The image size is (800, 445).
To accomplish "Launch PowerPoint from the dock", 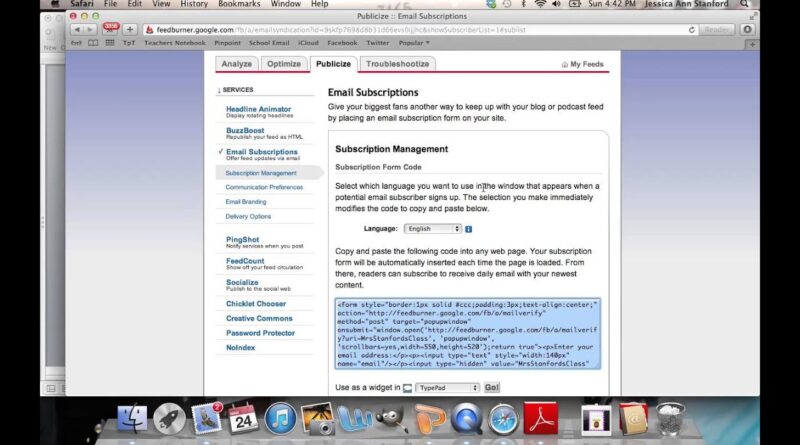I will pyautogui.click(x=429, y=418).
